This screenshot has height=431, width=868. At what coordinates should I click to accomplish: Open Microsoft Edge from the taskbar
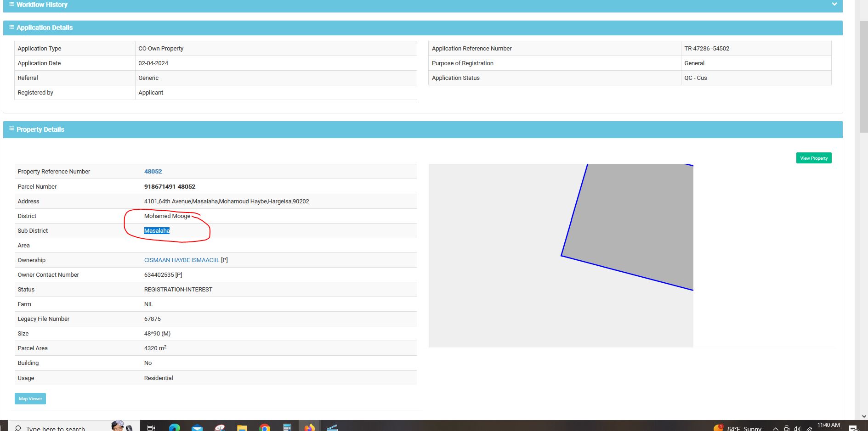[x=175, y=428]
